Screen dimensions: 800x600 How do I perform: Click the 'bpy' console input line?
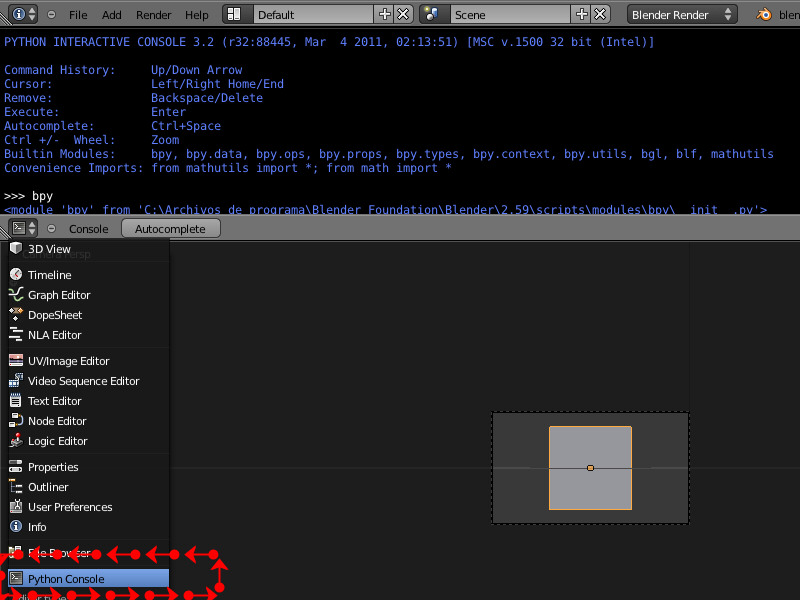pos(29,196)
